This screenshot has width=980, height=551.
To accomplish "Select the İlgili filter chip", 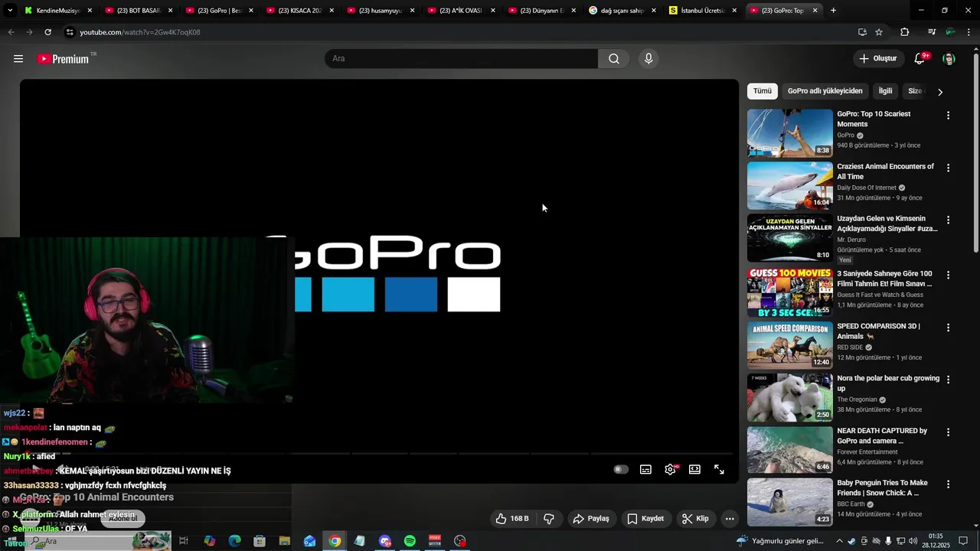I will [885, 91].
